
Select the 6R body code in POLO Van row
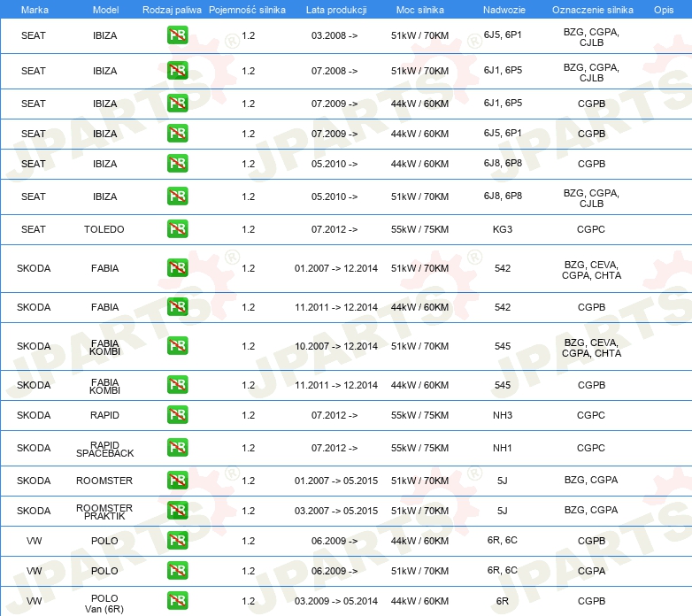coord(503,601)
